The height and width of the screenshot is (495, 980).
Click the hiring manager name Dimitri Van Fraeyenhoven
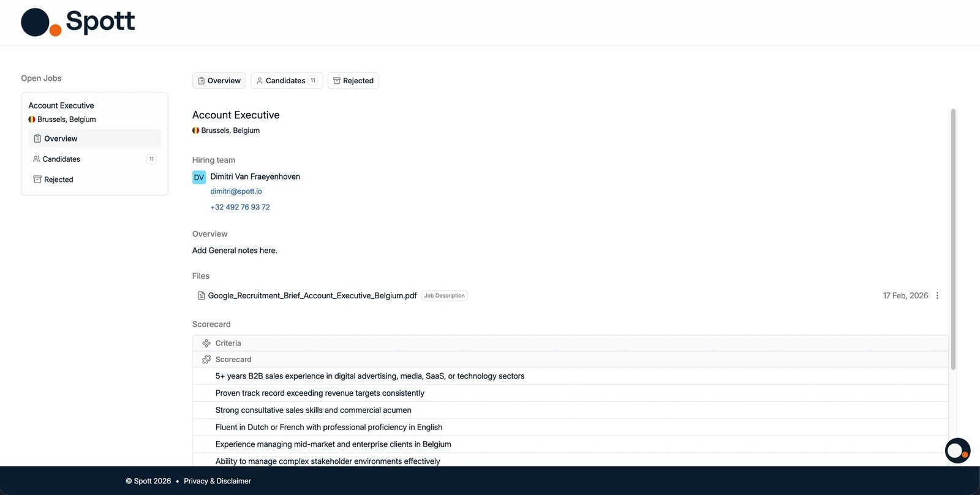tap(255, 176)
